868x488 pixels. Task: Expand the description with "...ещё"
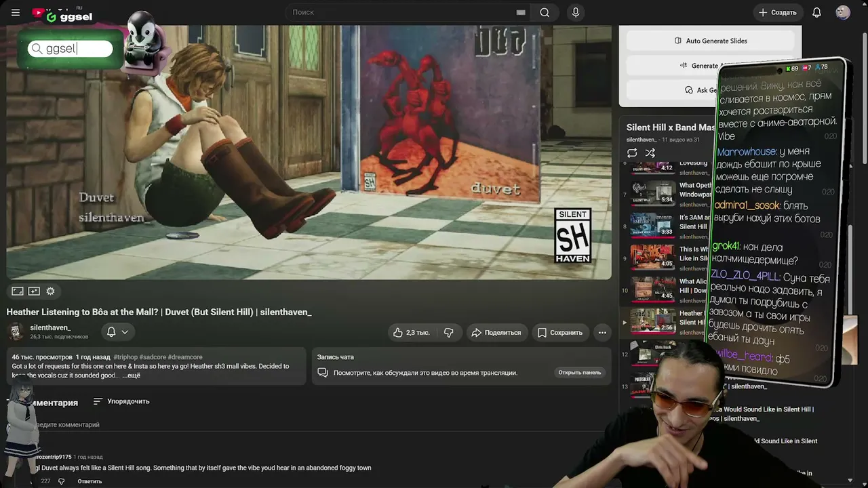coord(132,375)
